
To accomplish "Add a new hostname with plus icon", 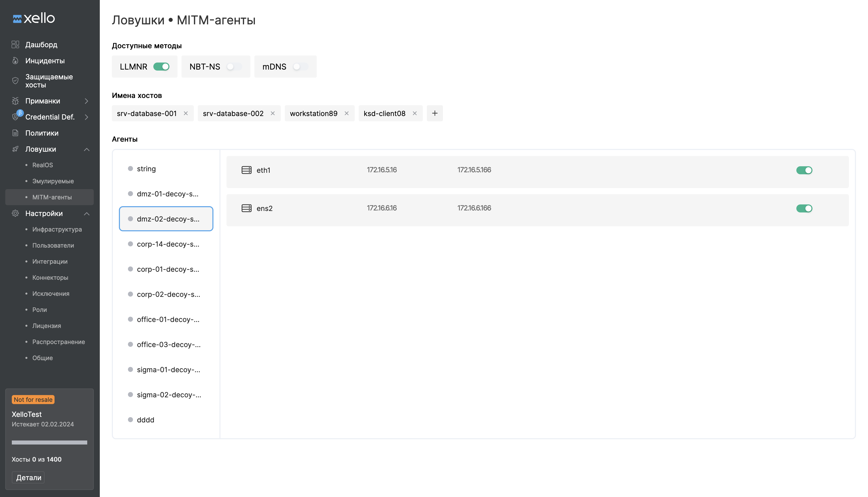I will [435, 113].
